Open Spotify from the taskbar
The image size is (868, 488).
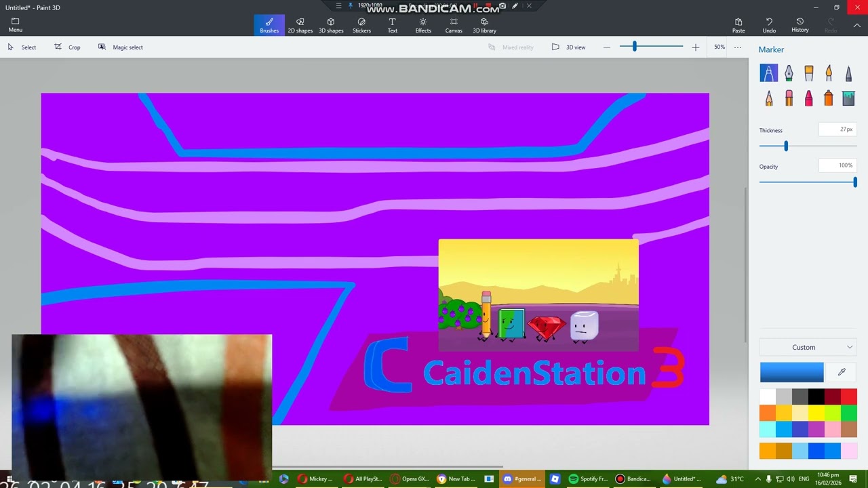587,479
